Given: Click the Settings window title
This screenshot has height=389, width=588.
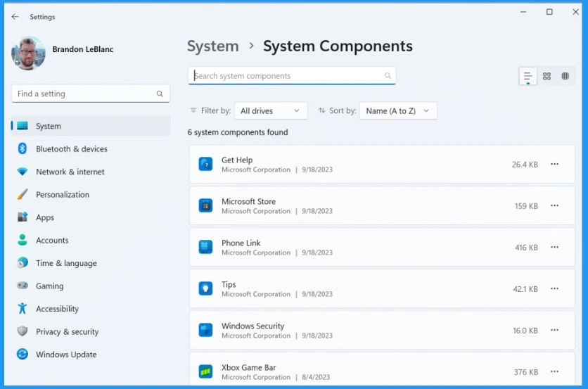Looking at the screenshot, I should click(42, 17).
